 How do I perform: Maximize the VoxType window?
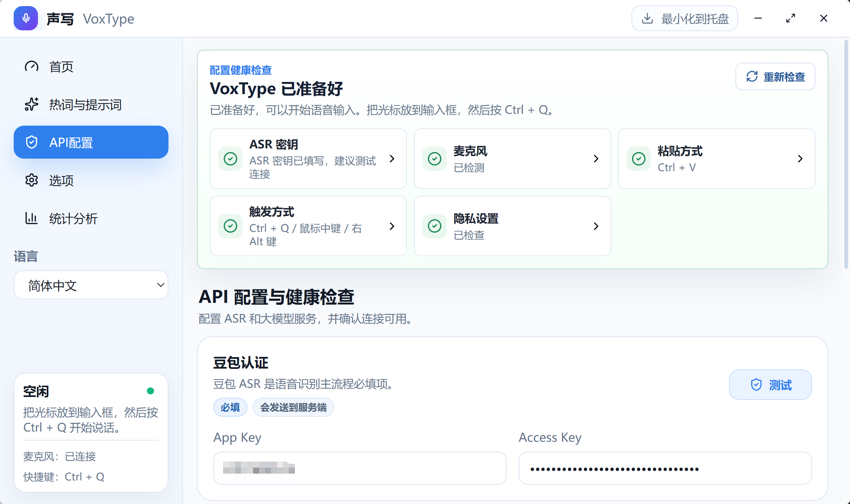click(x=791, y=18)
